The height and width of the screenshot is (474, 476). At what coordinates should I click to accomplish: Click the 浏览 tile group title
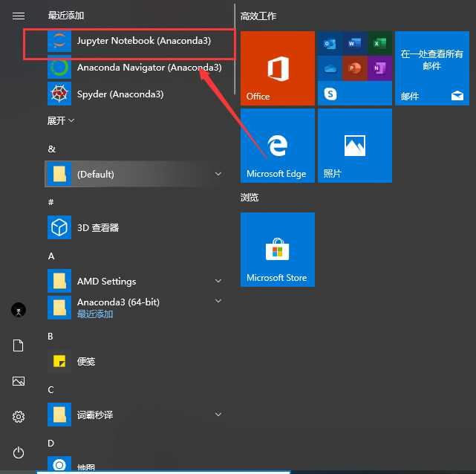250,198
